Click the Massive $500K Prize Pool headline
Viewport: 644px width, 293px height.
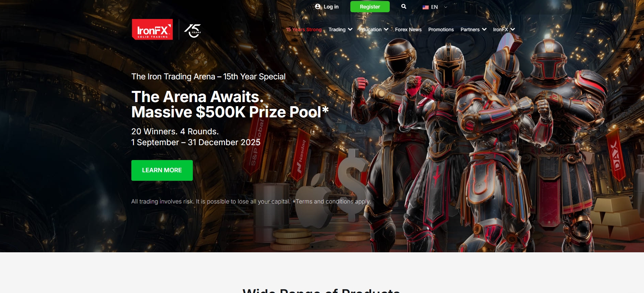click(230, 112)
